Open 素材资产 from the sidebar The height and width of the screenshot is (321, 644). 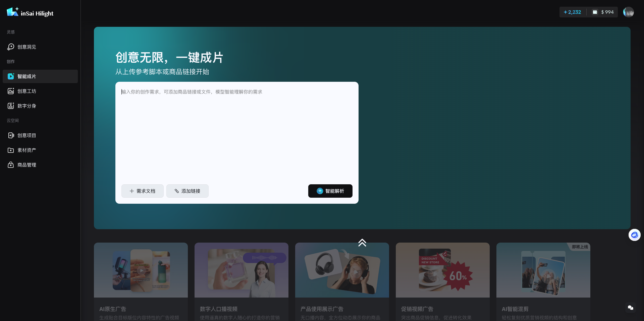[40, 150]
